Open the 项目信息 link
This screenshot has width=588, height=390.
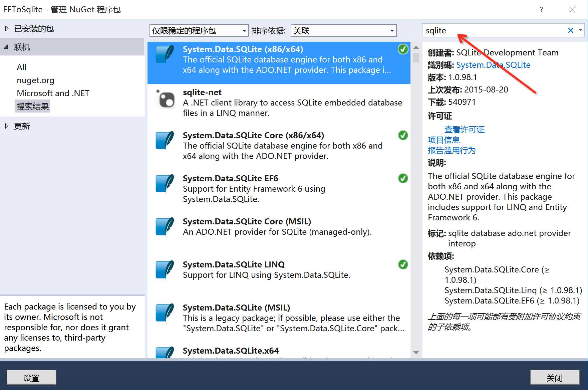[x=444, y=140]
